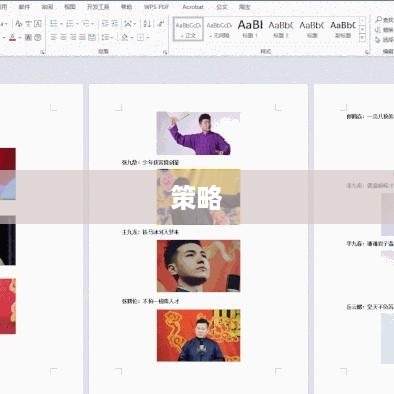Click the 选择 select button
This screenshot has height=394, width=394.
point(384,40)
